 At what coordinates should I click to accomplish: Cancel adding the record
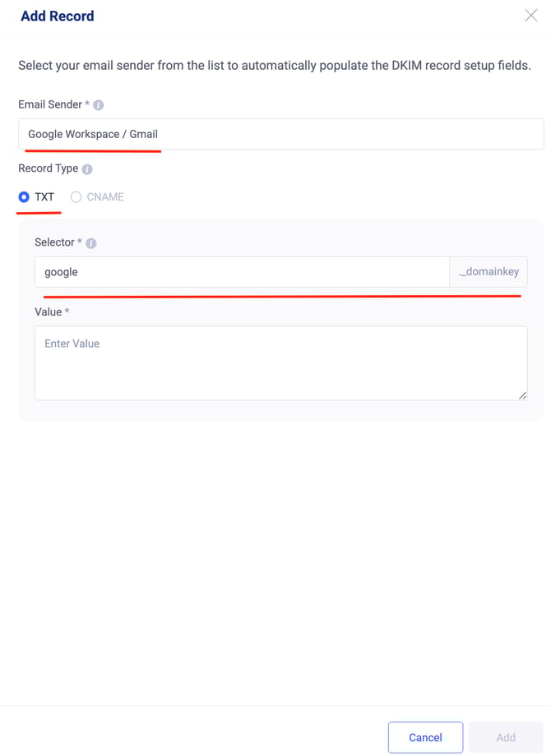click(425, 737)
